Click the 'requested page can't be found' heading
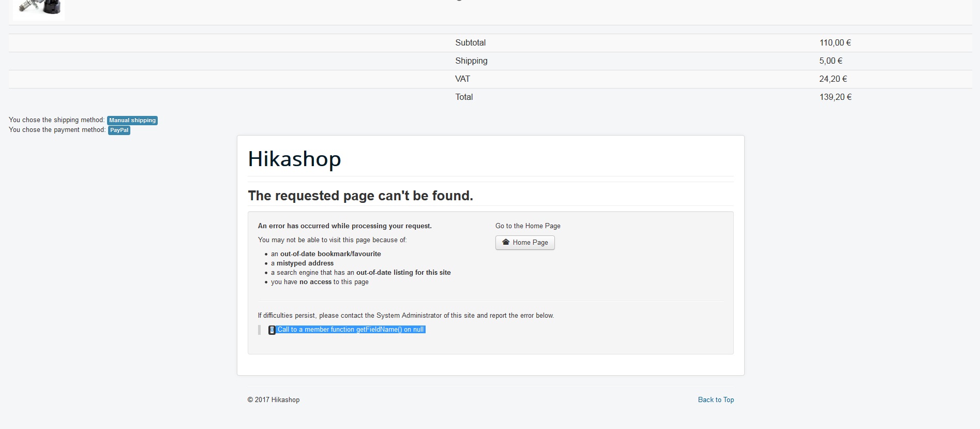This screenshot has width=980, height=429. point(360,196)
